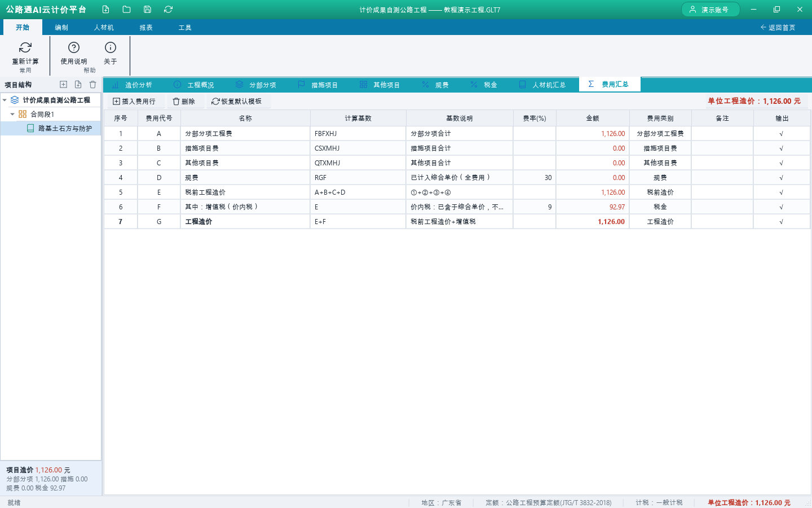Click the add node icon in 项目结构 panel
Image resolution: width=812 pixels, height=508 pixels.
point(63,85)
